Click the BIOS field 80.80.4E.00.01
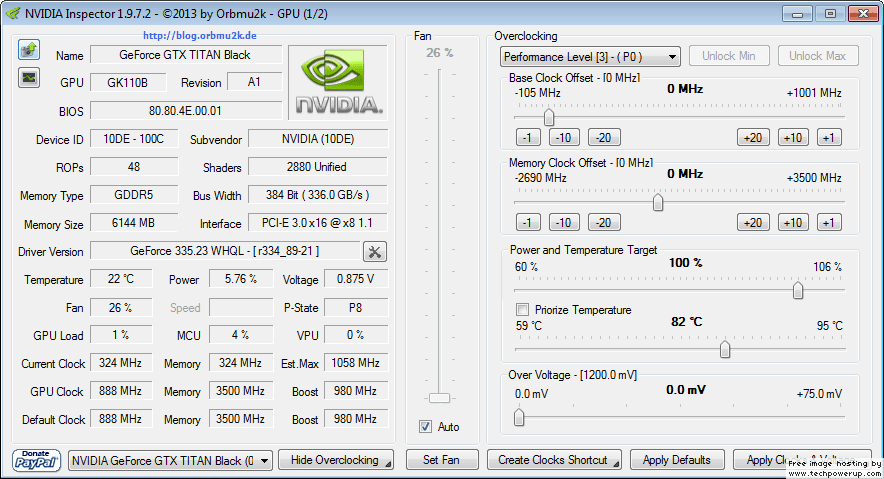This screenshot has width=884, height=479. [185, 110]
